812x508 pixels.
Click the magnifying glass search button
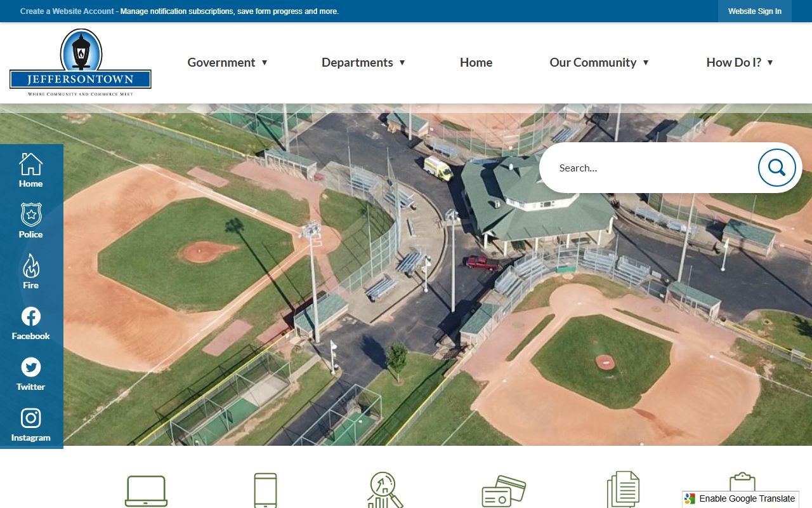776,168
